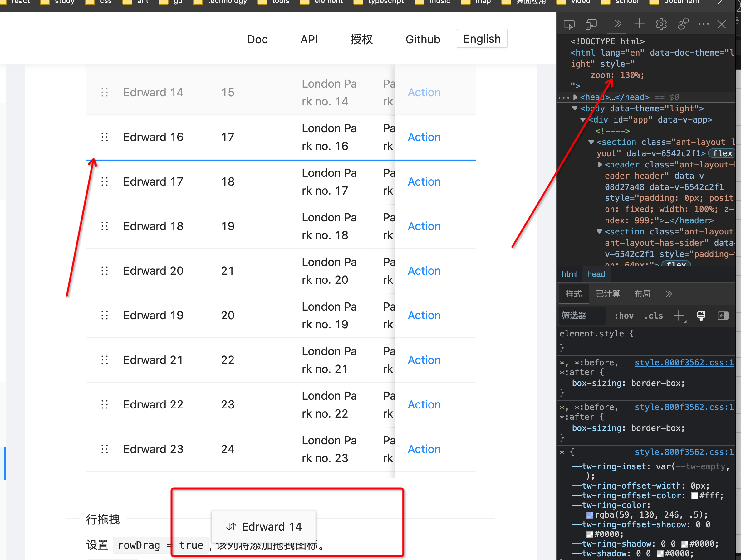Image resolution: width=741 pixels, height=560 pixels.
Task: Expand the collapsed head element node
Action: coord(576,97)
